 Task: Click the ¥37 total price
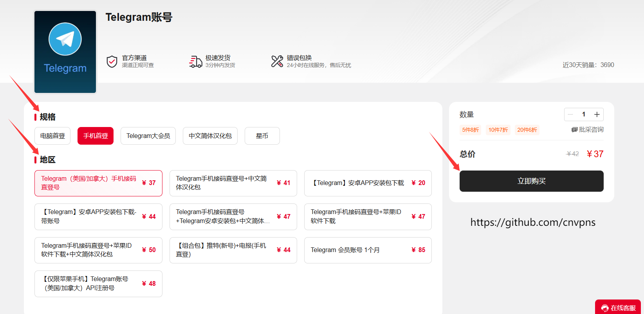click(595, 154)
